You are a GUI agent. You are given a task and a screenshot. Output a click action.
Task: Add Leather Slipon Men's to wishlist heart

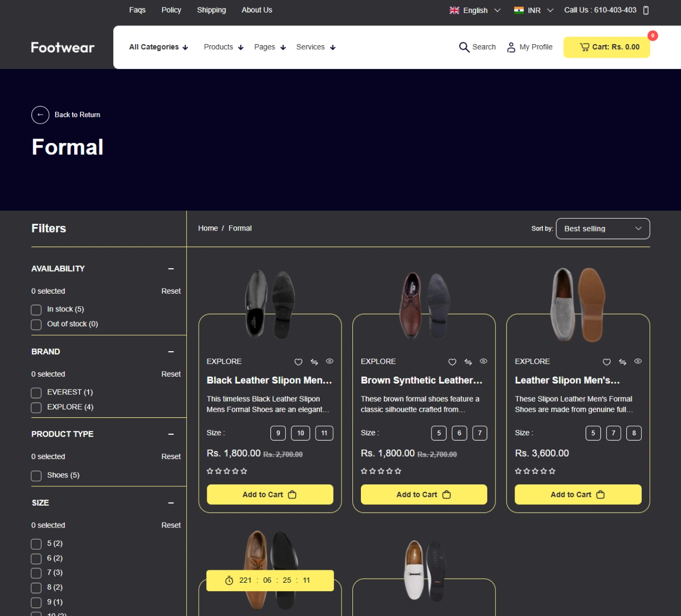(606, 362)
